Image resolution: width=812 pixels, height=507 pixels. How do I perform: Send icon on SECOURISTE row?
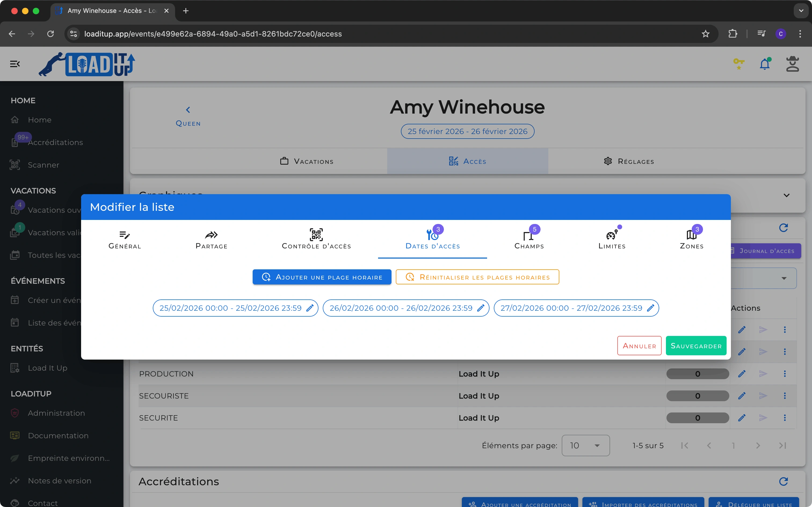pos(763,396)
